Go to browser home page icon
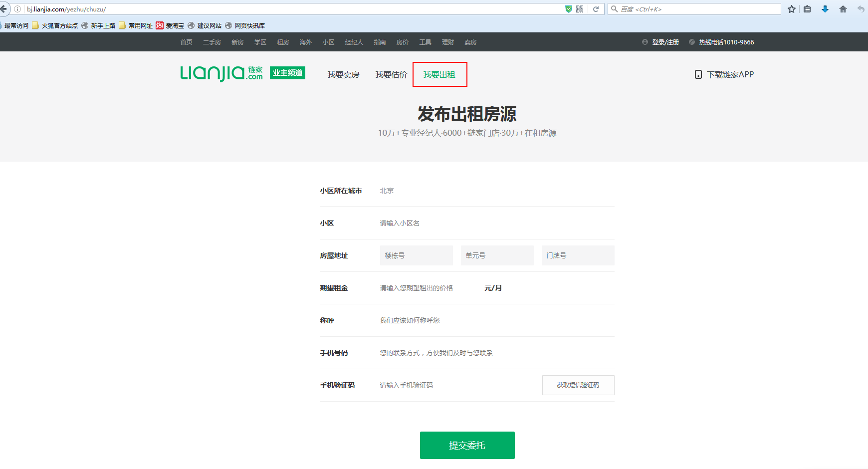This screenshot has width=868, height=469. tap(843, 9)
